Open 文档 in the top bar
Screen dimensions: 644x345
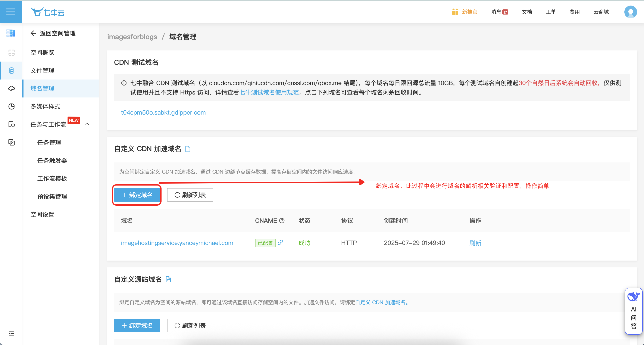coord(526,12)
